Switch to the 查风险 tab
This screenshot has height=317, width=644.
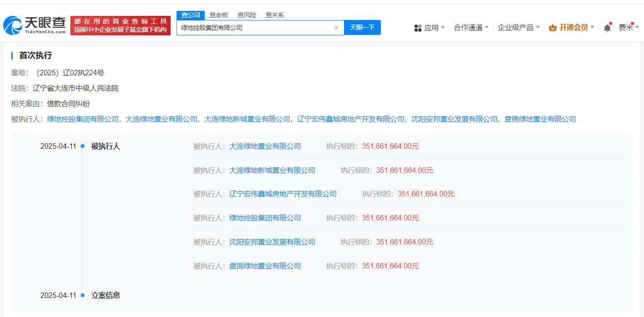coord(247,15)
